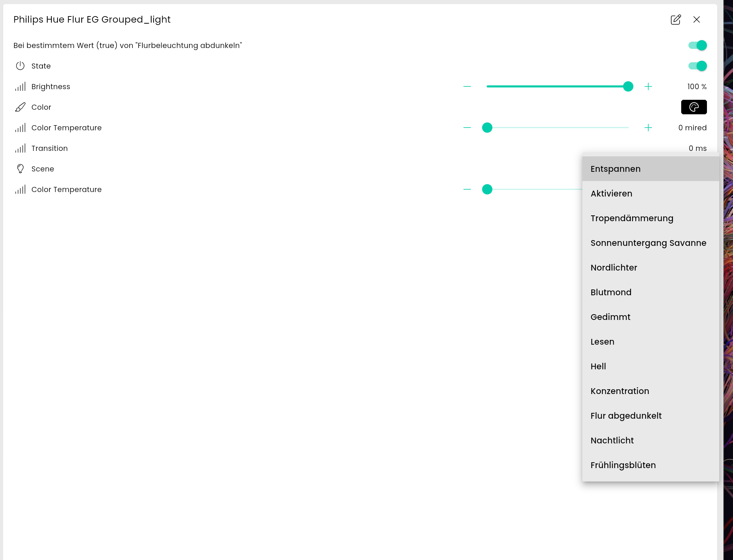
Task: Select the Nordlichter scene entry
Action: 614,267
